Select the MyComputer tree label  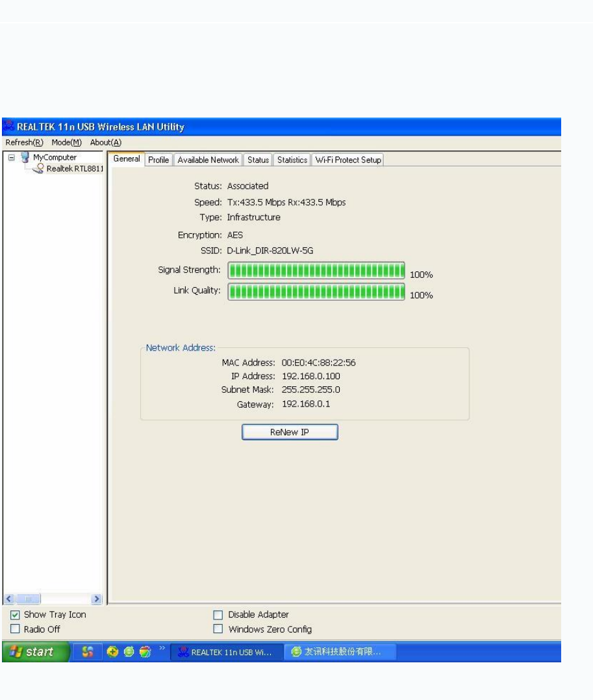tap(55, 157)
